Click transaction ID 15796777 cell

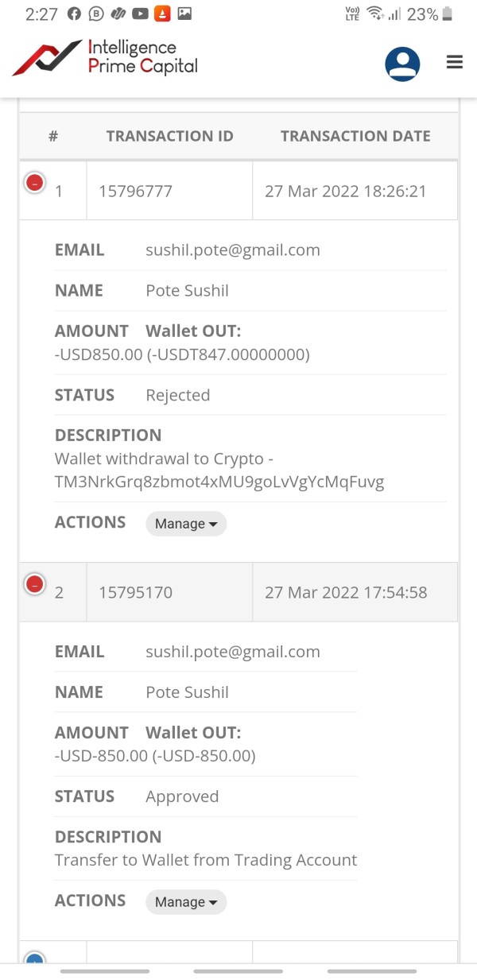pyautogui.click(x=135, y=191)
